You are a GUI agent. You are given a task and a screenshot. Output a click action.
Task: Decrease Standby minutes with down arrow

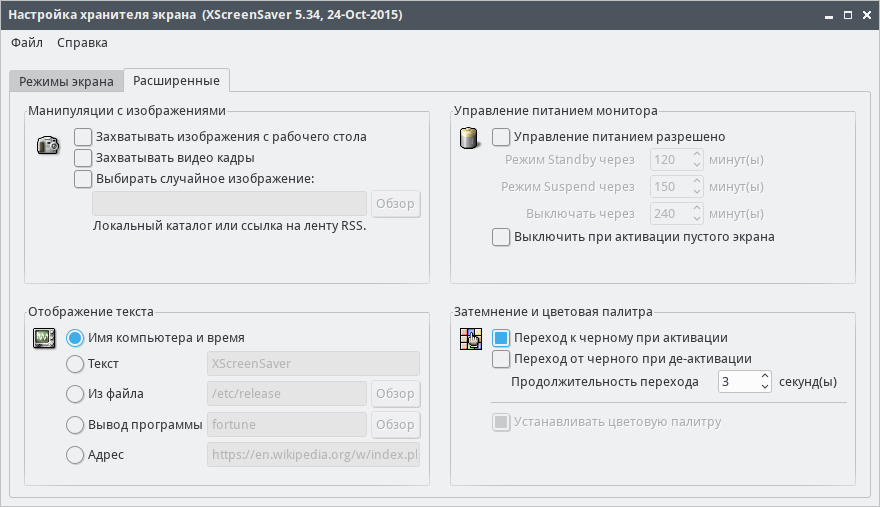pos(696,165)
